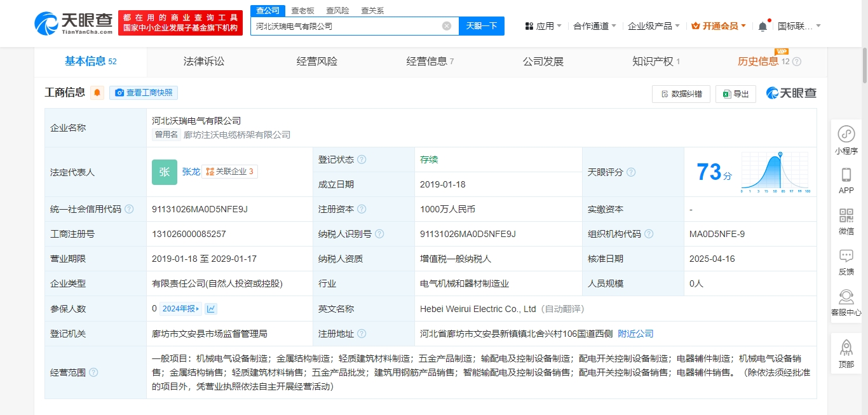The width and height of the screenshot is (868, 415).
Task: Click the help icon next to 登记状态
Action: point(362,160)
